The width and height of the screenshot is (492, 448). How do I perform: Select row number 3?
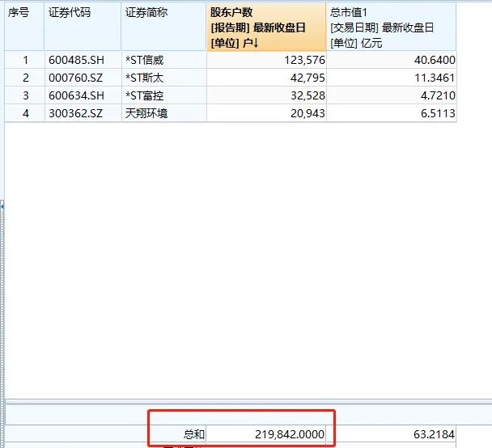pos(26,95)
